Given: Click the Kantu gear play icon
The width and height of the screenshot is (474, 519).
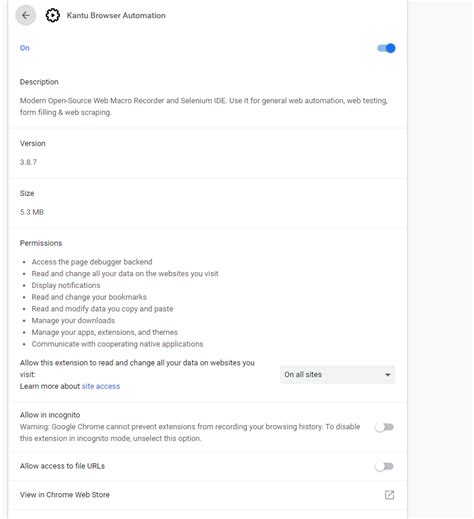Looking at the screenshot, I should [52, 15].
